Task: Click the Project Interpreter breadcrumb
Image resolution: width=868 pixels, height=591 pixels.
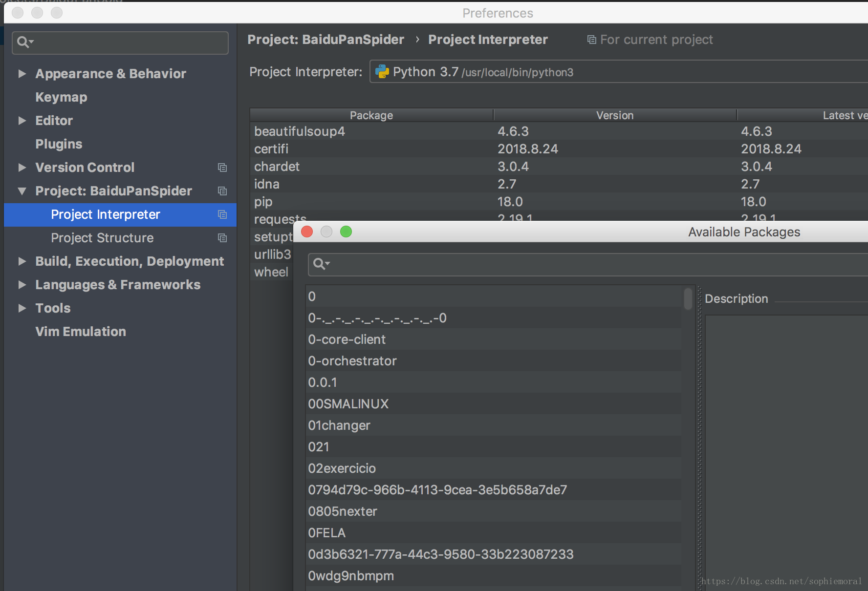Action: point(488,40)
